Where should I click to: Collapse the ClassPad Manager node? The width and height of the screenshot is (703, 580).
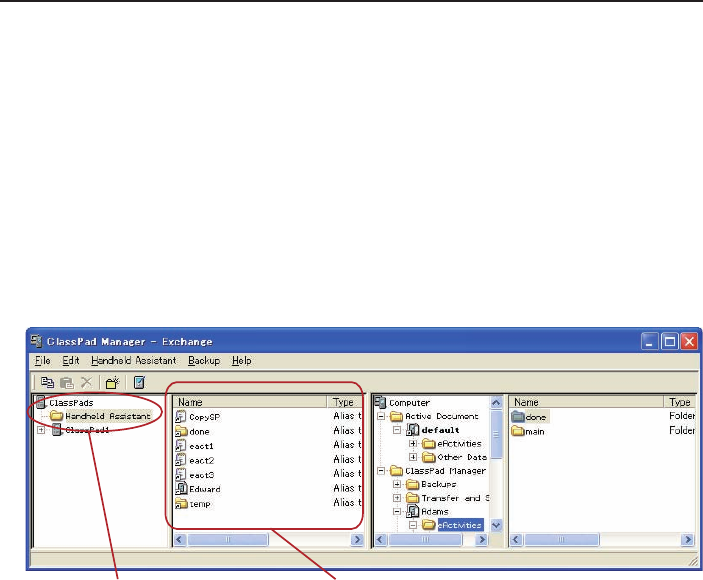point(381,471)
